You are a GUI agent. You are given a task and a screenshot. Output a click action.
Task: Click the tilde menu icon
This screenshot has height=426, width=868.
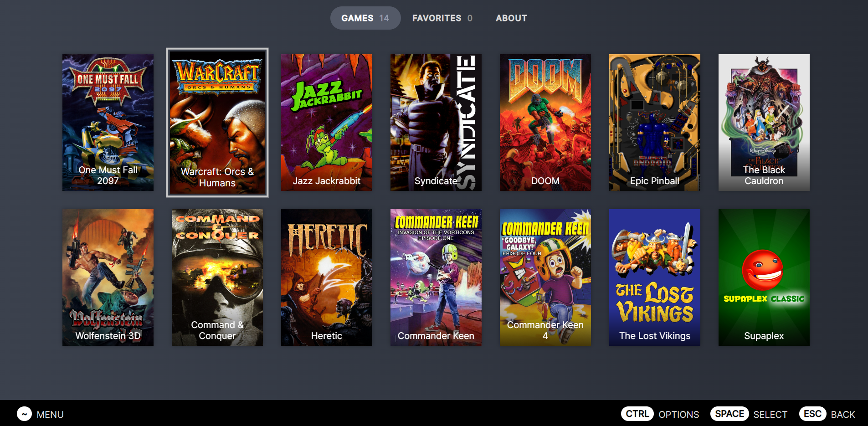point(25,414)
